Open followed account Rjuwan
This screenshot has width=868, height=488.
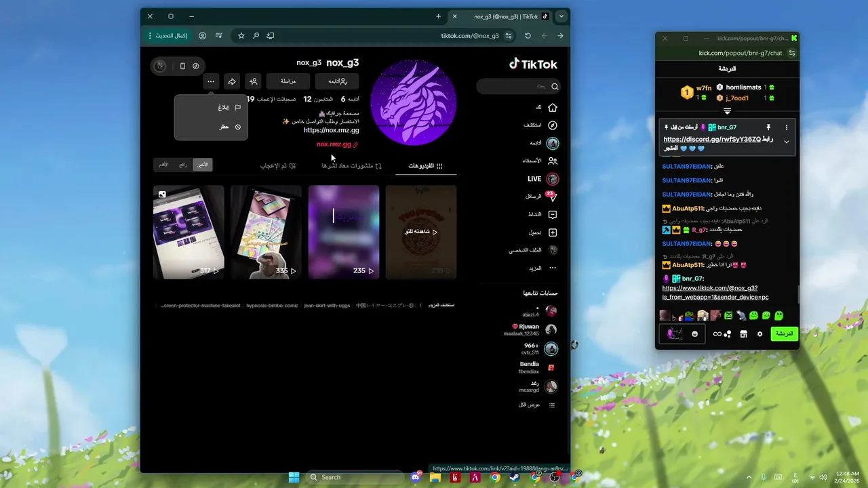click(x=531, y=329)
